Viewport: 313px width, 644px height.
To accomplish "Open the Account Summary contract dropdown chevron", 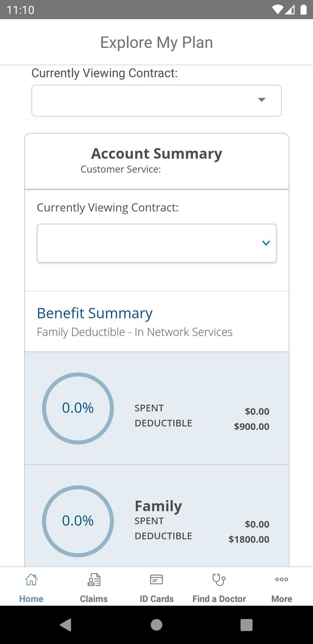I will click(266, 243).
